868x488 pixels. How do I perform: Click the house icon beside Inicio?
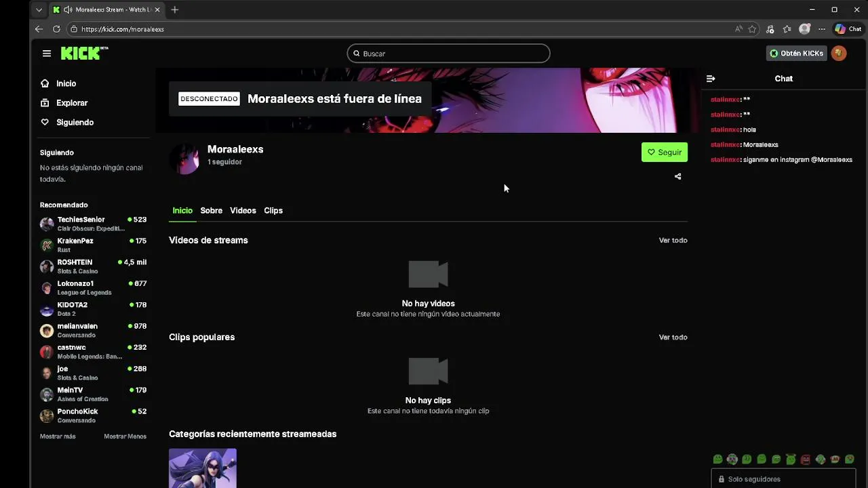45,83
